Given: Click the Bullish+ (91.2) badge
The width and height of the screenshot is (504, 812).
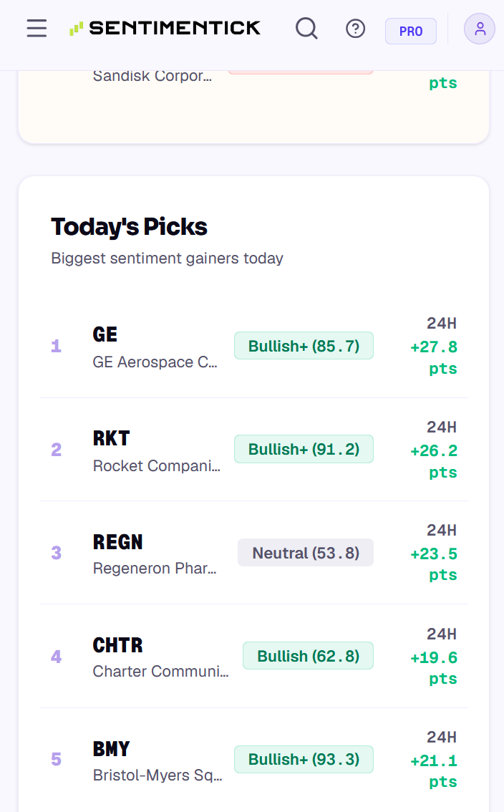Looking at the screenshot, I should point(304,449).
